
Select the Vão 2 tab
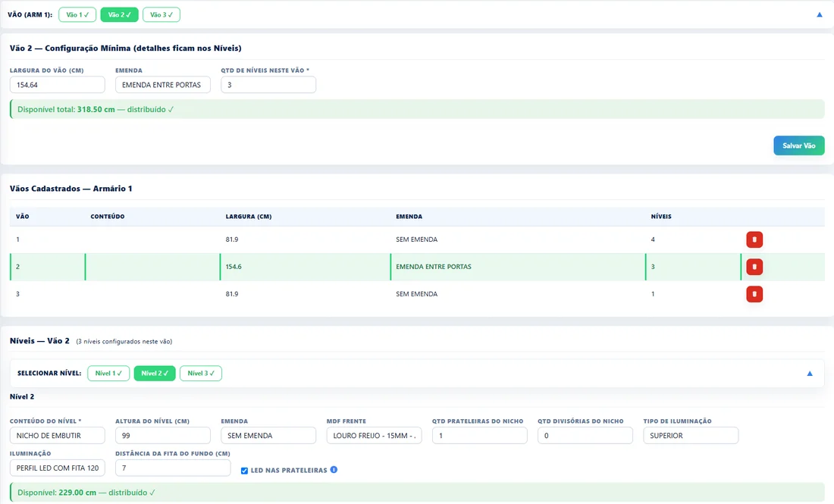(x=119, y=15)
